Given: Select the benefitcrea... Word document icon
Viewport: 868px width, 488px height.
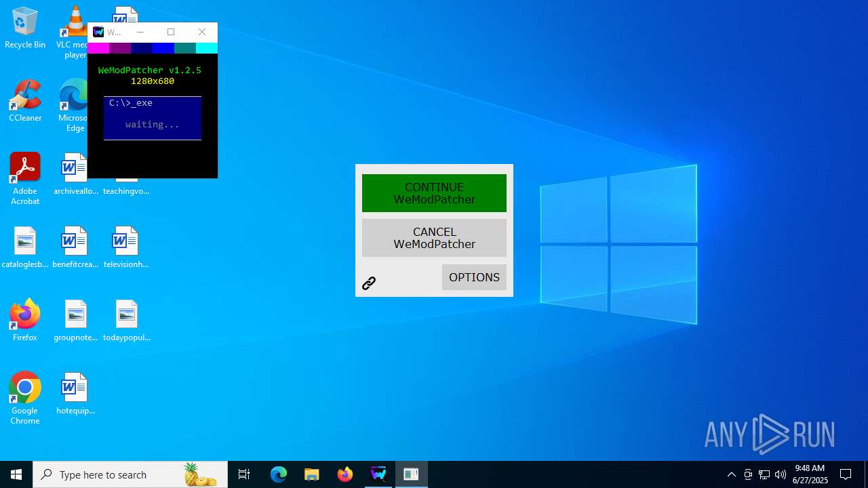Looking at the screenshot, I should pos(75,247).
